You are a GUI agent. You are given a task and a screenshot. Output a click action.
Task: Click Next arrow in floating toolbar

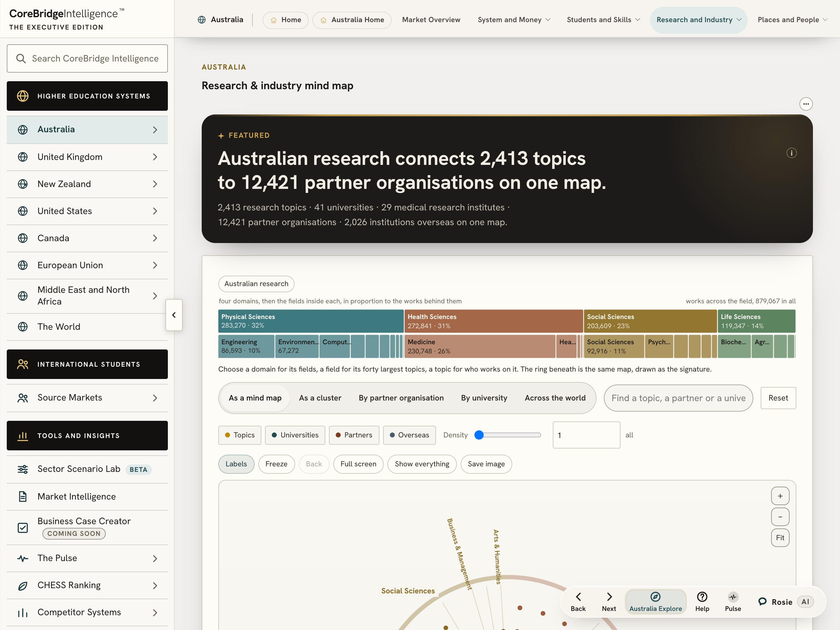(609, 602)
